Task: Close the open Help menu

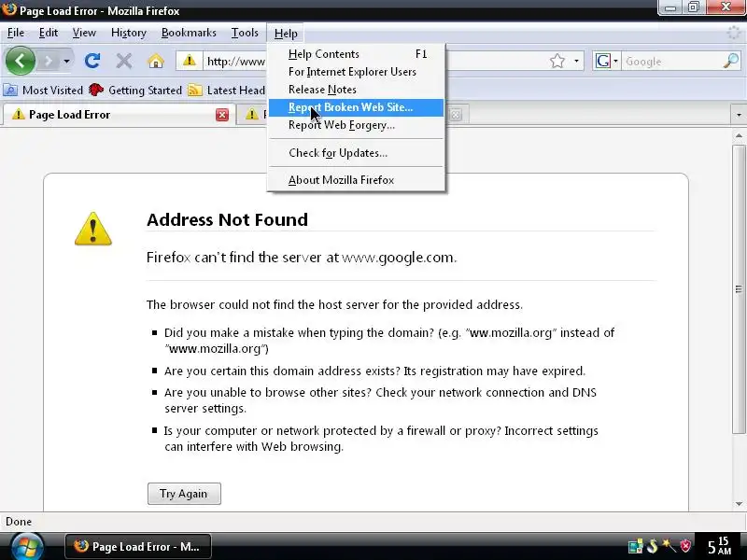Action: click(286, 34)
